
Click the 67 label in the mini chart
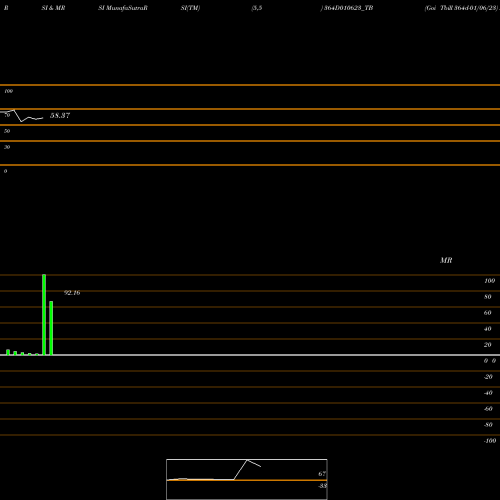322,474
